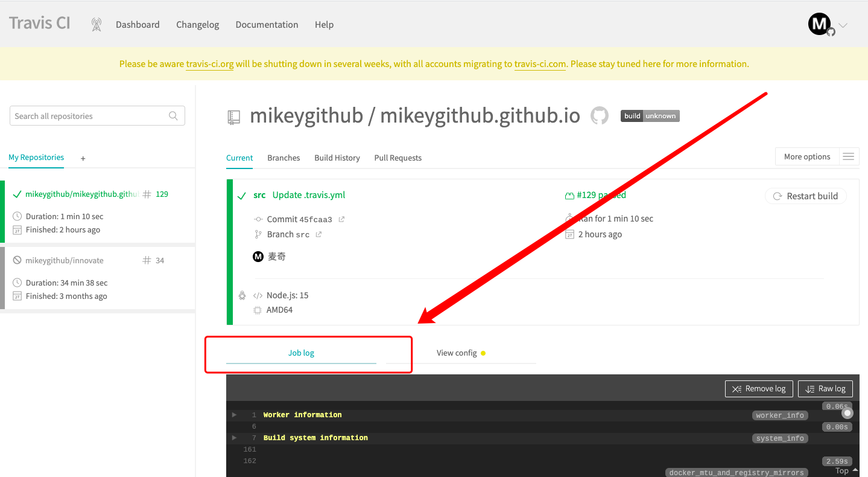The image size is (868, 477).
Task: Click the AMD64 architecture label
Action: pos(279,310)
